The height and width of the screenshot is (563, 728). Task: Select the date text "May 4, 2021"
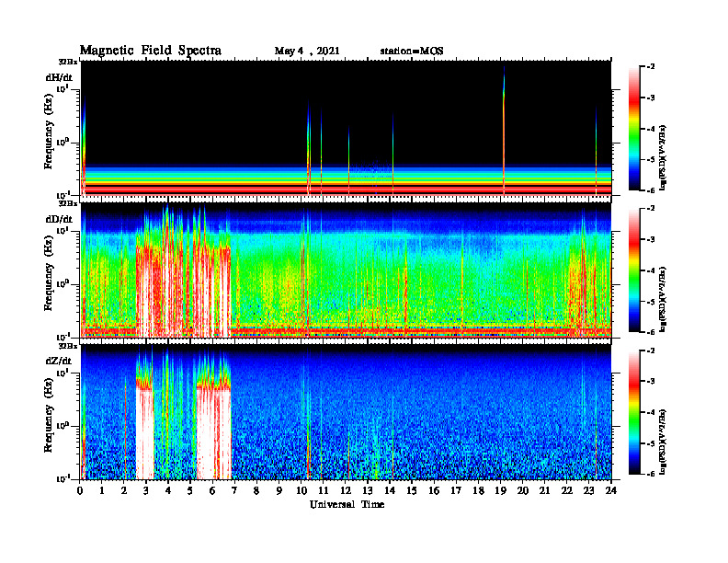[307, 52]
